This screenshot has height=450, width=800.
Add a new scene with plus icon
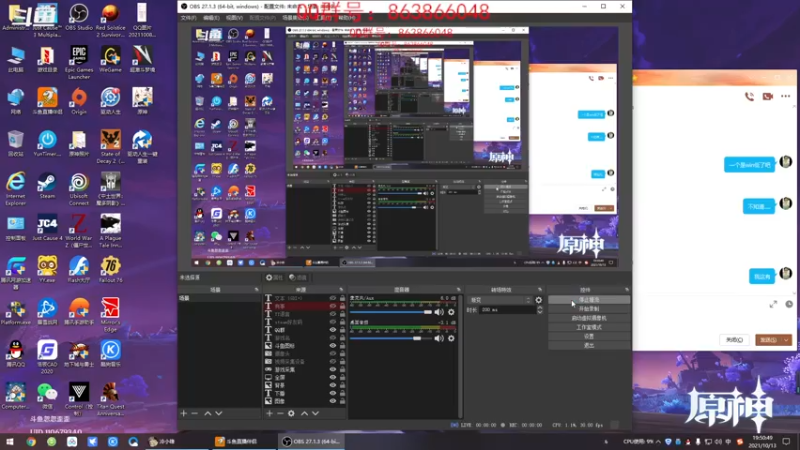click(184, 413)
